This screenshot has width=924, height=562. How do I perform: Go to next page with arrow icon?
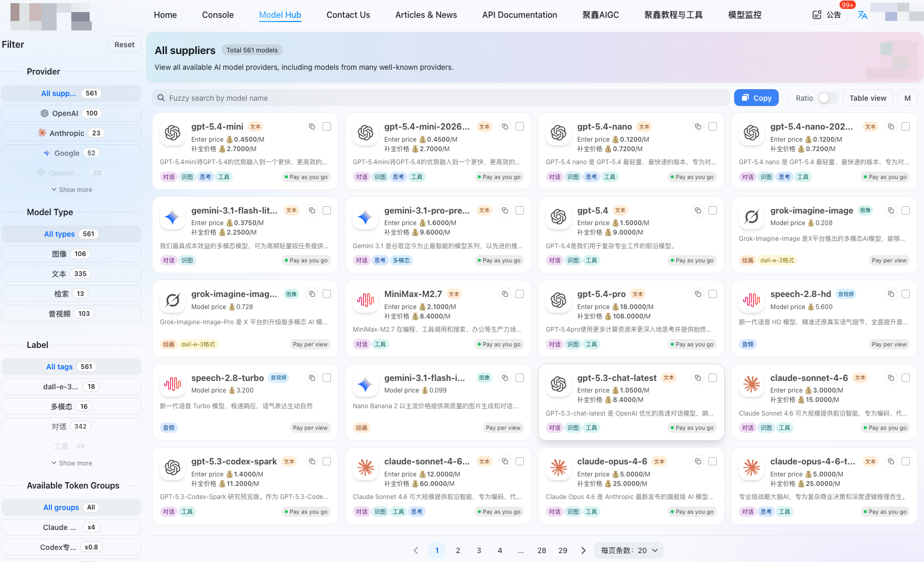(x=583, y=550)
